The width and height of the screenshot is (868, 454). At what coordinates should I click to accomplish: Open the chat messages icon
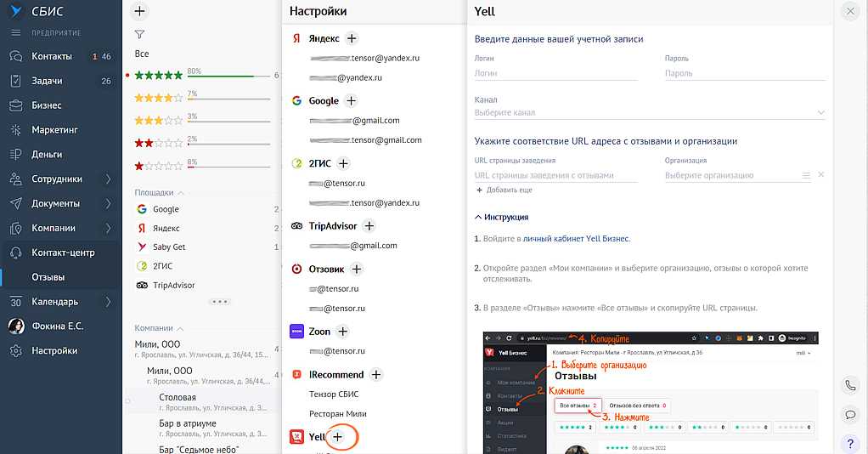(x=850, y=414)
